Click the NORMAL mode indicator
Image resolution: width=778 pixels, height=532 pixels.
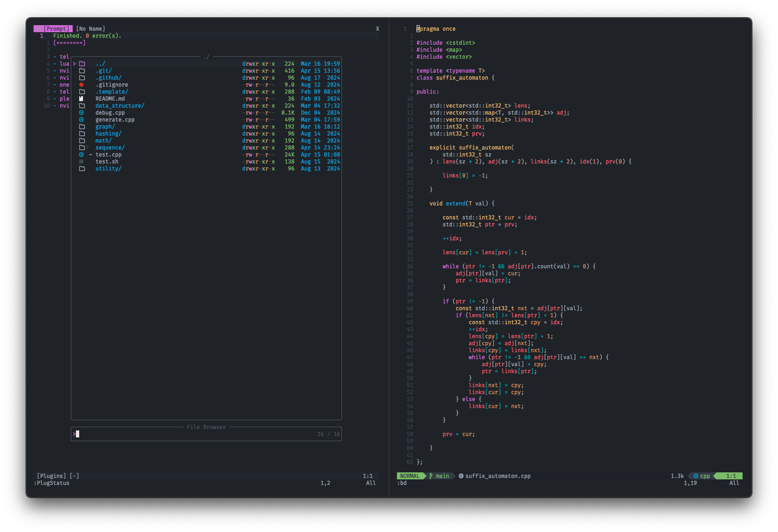pyautogui.click(x=409, y=476)
